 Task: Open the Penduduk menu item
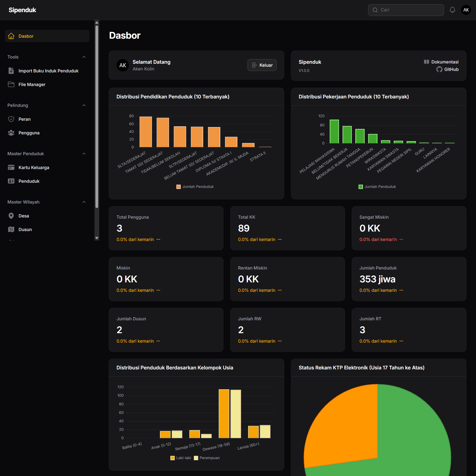pyautogui.click(x=29, y=181)
